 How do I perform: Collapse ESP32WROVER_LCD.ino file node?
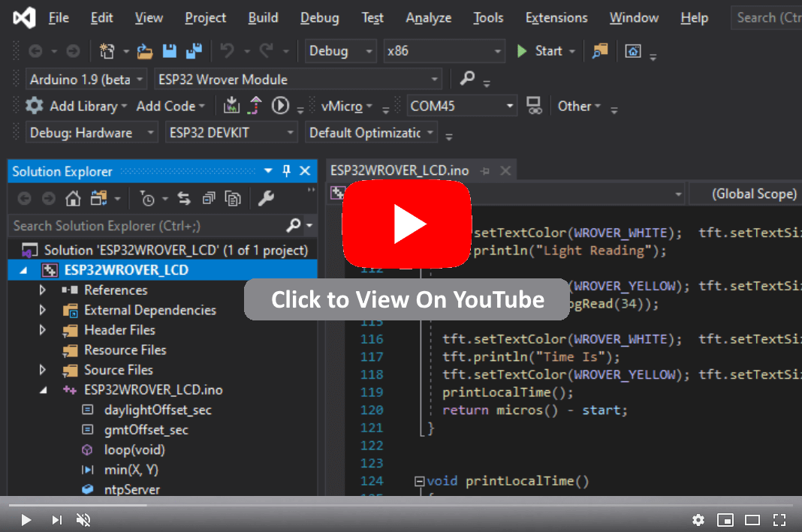pyautogui.click(x=44, y=390)
